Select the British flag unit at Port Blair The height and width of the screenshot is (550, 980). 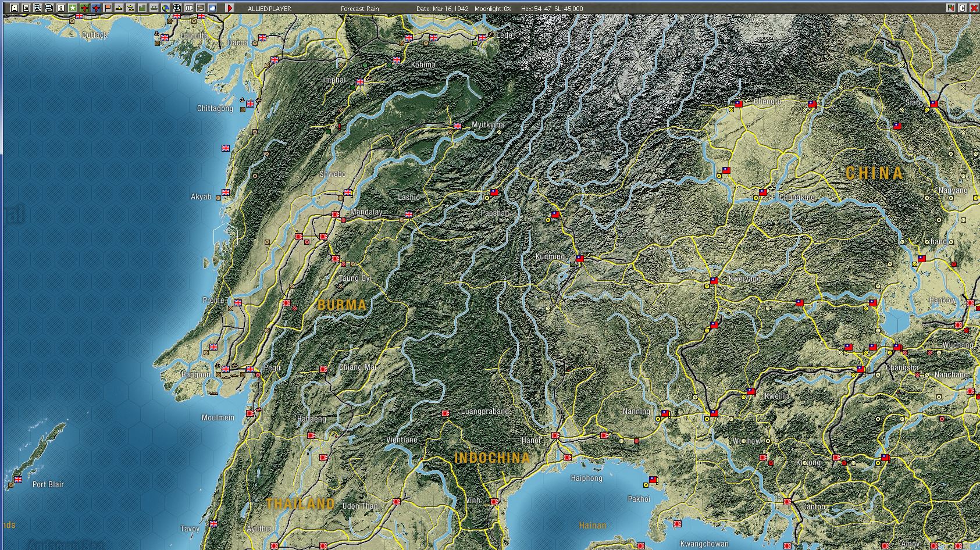point(18,480)
